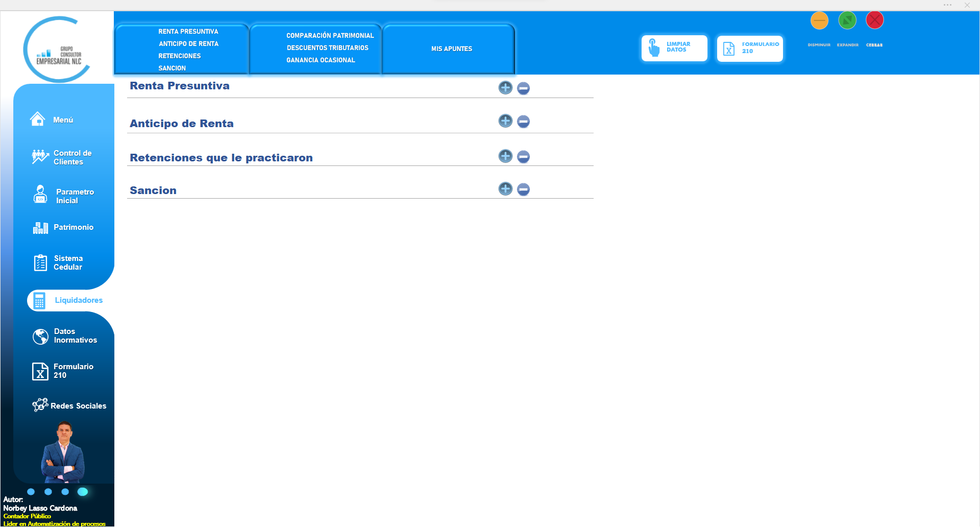This screenshot has height=527, width=980.
Task: Expand the Anticipo de Renta section
Action: coord(505,121)
